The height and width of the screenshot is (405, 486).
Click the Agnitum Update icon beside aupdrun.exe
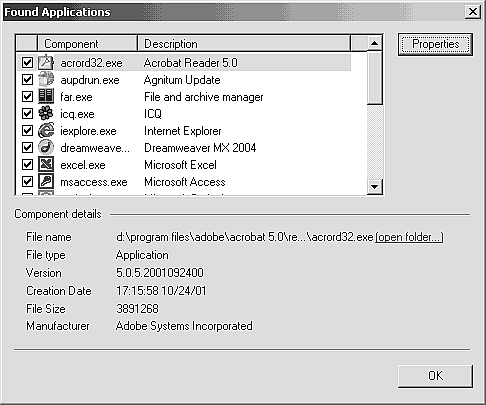46,79
